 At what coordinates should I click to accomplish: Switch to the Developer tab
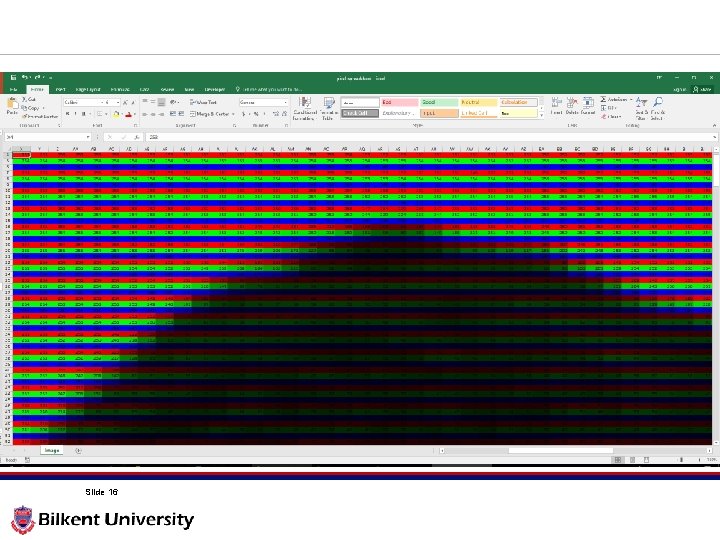coord(214,90)
